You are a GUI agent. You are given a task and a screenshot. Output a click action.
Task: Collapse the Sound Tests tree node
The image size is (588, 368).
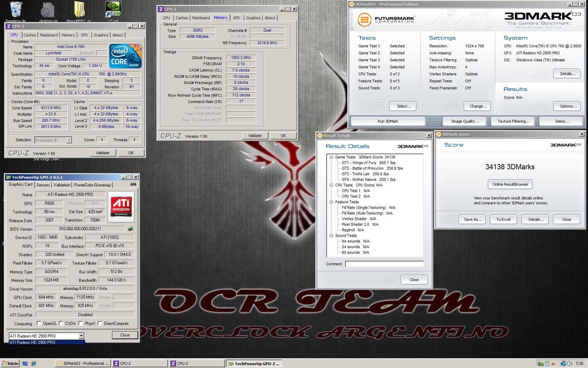coord(331,236)
